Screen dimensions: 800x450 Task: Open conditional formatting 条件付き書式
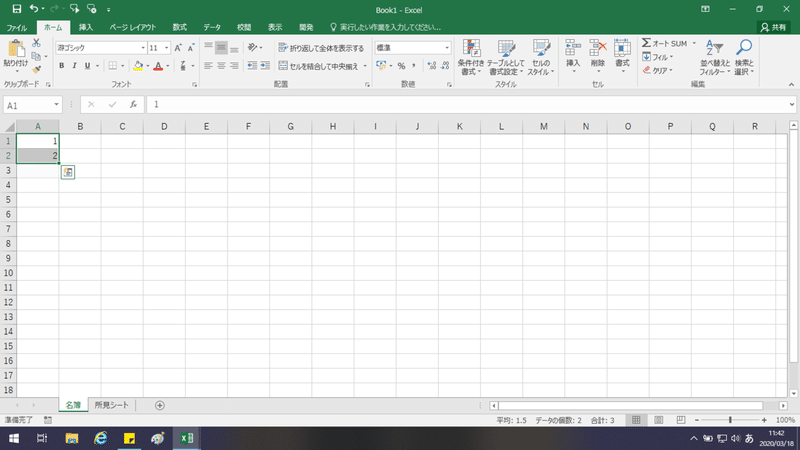tap(470, 57)
